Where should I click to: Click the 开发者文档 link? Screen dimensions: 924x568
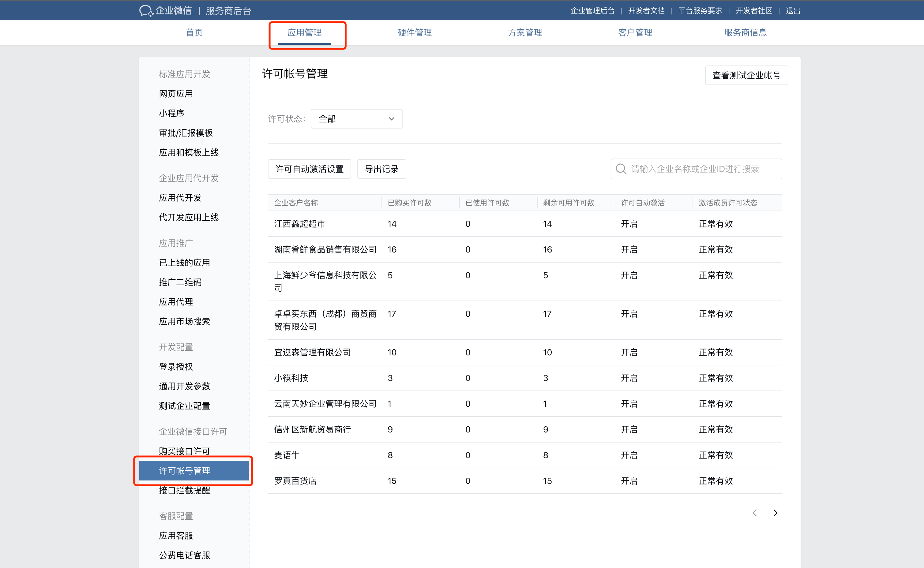(646, 10)
